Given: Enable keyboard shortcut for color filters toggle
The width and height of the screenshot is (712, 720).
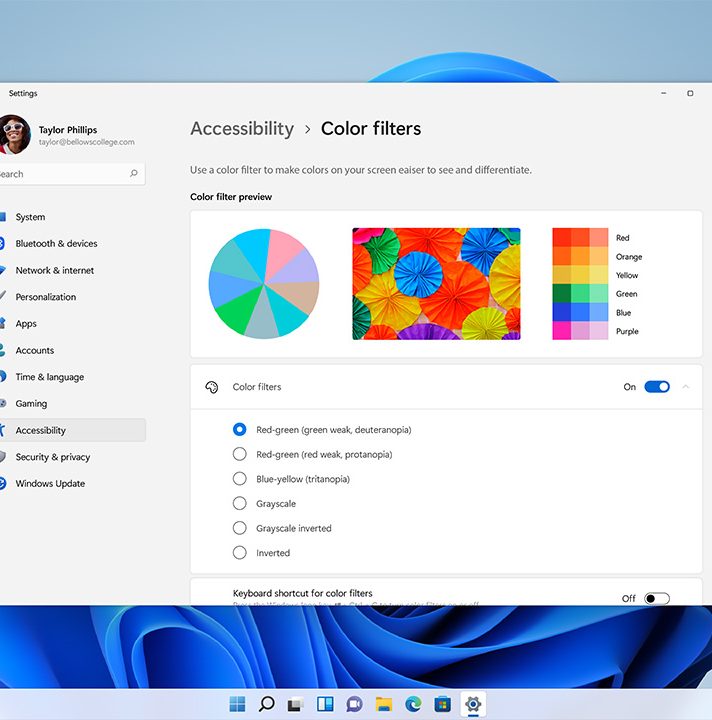Looking at the screenshot, I should click(657, 598).
